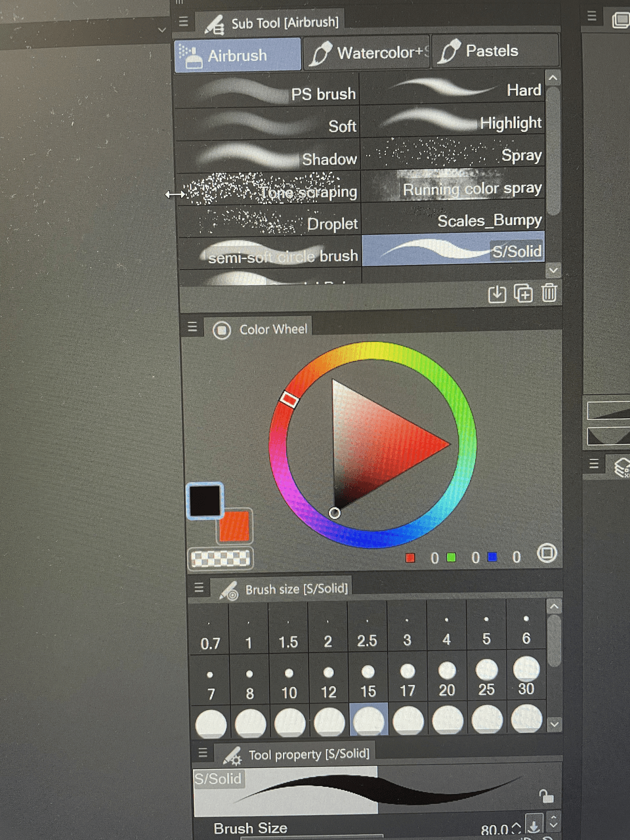The height and width of the screenshot is (840, 630).
Task: Click the hue ring marker
Action: point(289,399)
